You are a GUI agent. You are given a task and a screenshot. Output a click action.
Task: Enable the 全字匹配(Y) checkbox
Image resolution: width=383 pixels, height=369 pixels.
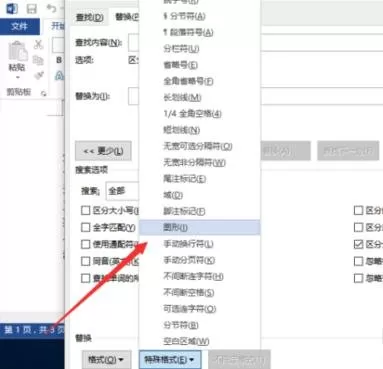[86, 227]
